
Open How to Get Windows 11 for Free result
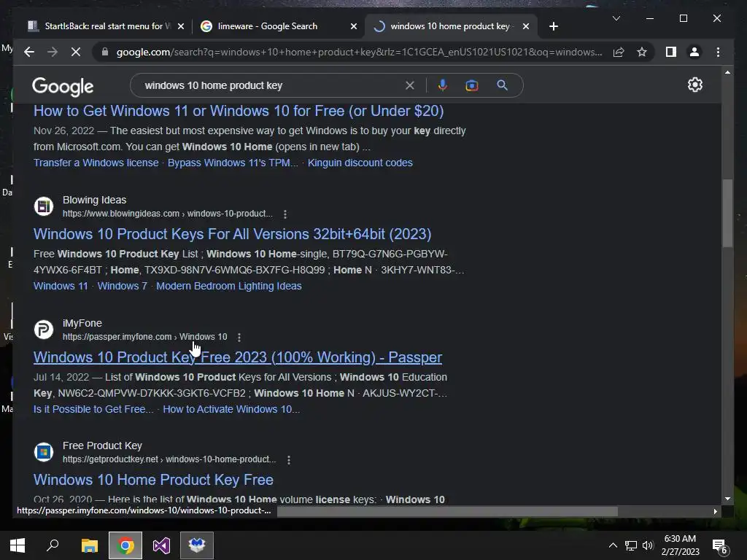click(239, 111)
